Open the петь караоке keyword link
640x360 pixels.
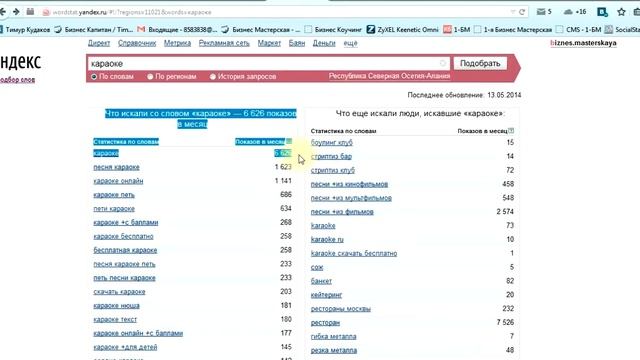point(114,209)
